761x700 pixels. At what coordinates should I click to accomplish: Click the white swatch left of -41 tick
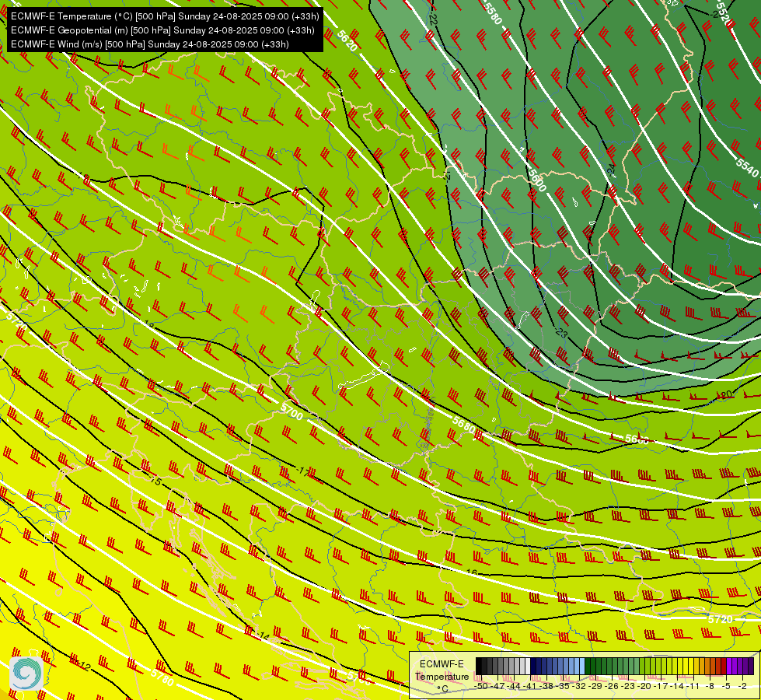pyautogui.click(x=528, y=666)
